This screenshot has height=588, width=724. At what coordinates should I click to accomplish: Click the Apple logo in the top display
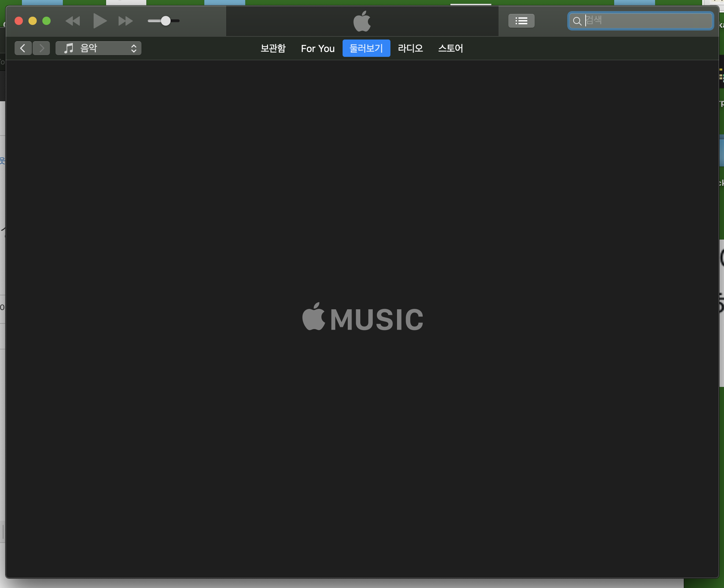(x=362, y=21)
